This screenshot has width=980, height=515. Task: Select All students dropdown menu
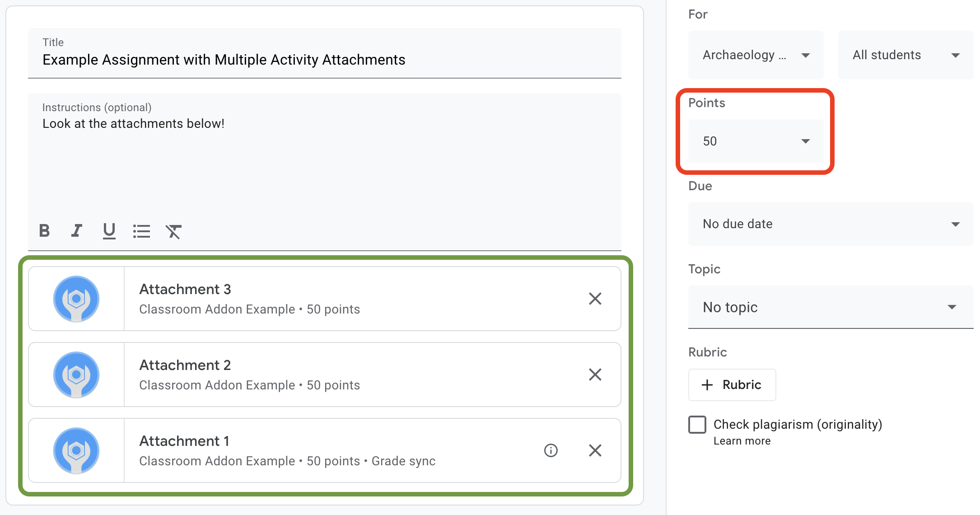coord(902,55)
